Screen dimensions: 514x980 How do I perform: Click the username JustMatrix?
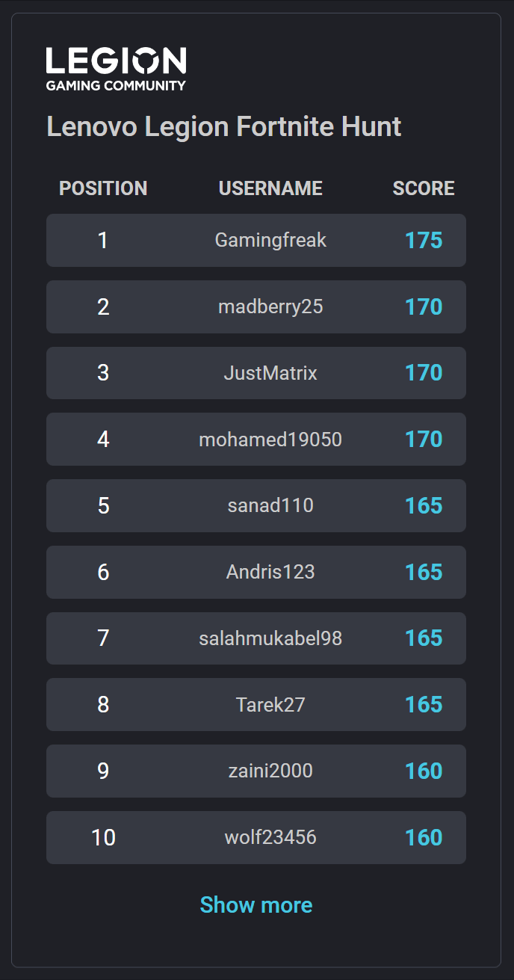click(x=270, y=373)
